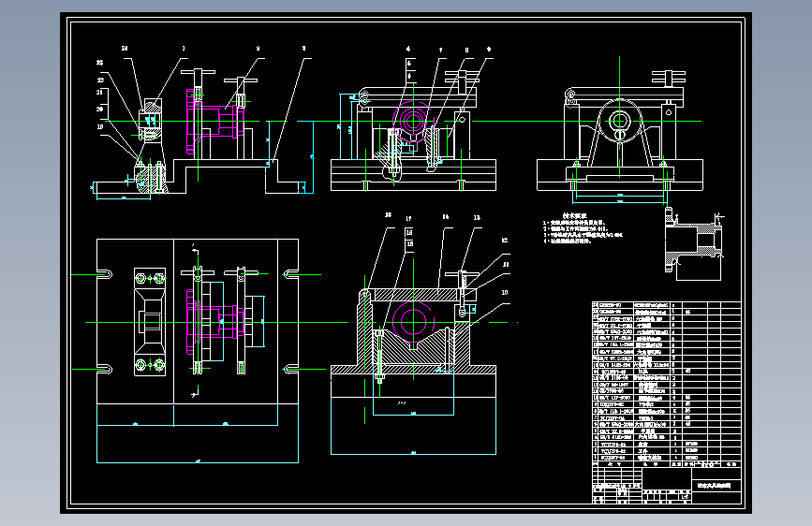Select the round bearing housing in the top-right view
The width and height of the screenshot is (812, 526).
tap(620, 122)
